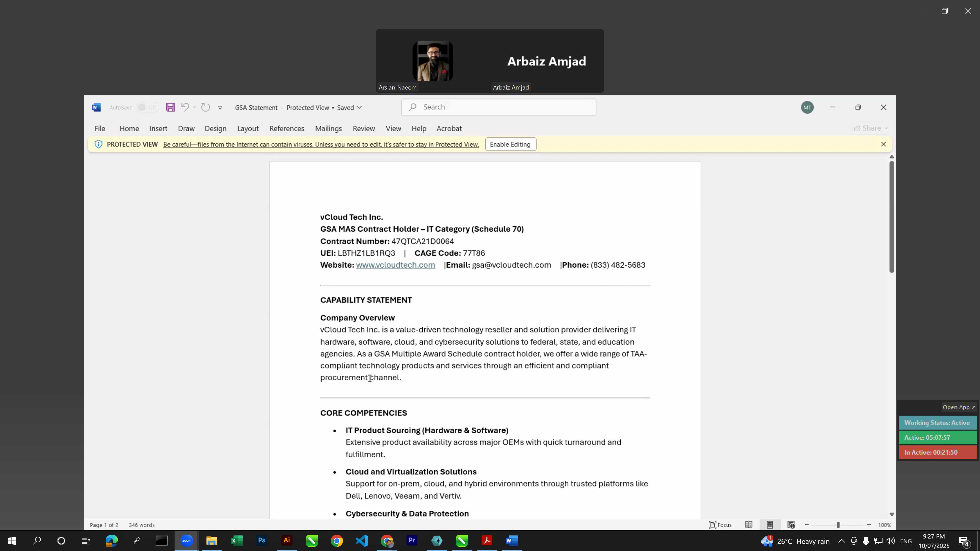Click the Working Status: Active bar

(937, 423)
